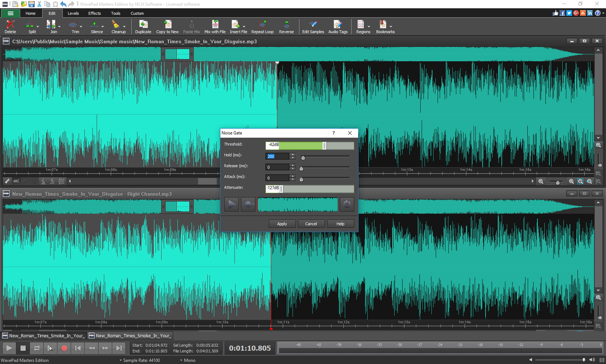This screenshot has width=606, height=364.
Task: Apply the Noise Gate settings
Action: (x=282, y=223)
